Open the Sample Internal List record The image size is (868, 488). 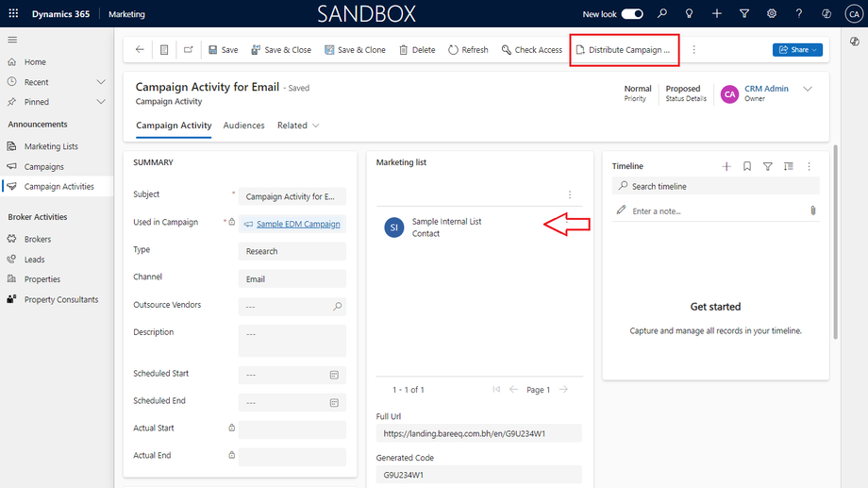[446, 222]
